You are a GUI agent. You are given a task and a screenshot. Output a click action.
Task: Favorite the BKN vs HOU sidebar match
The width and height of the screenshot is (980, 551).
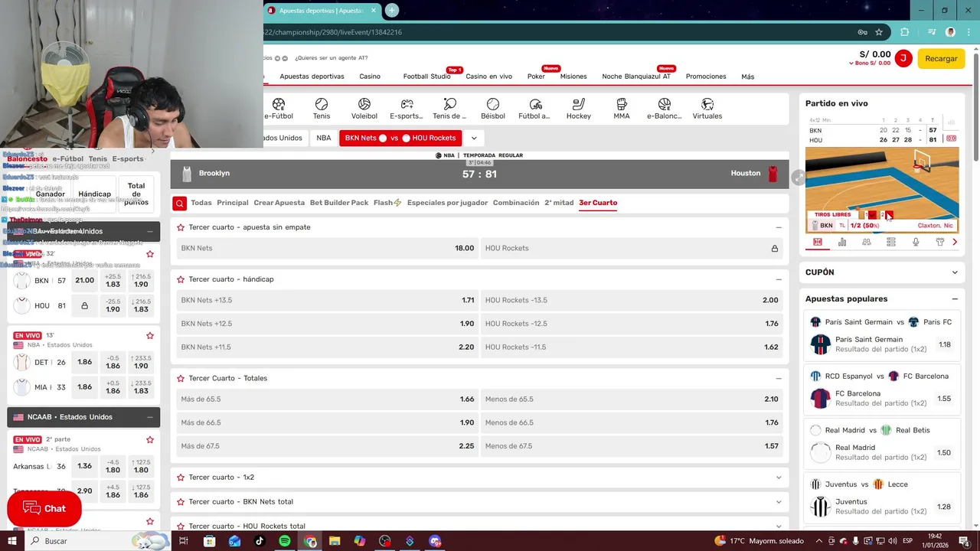pos(150,253)
